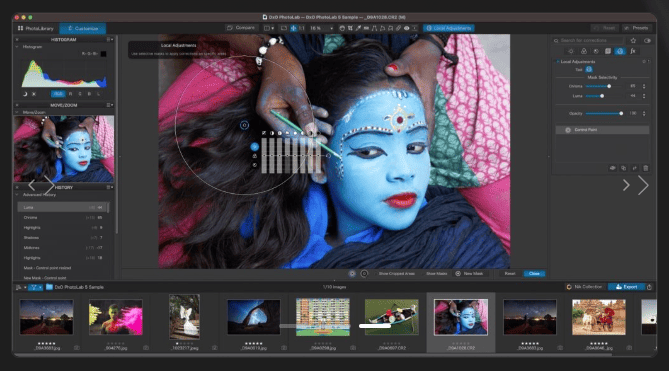
Task: Select the R histogram channel
Action: [x=70, y=94]
